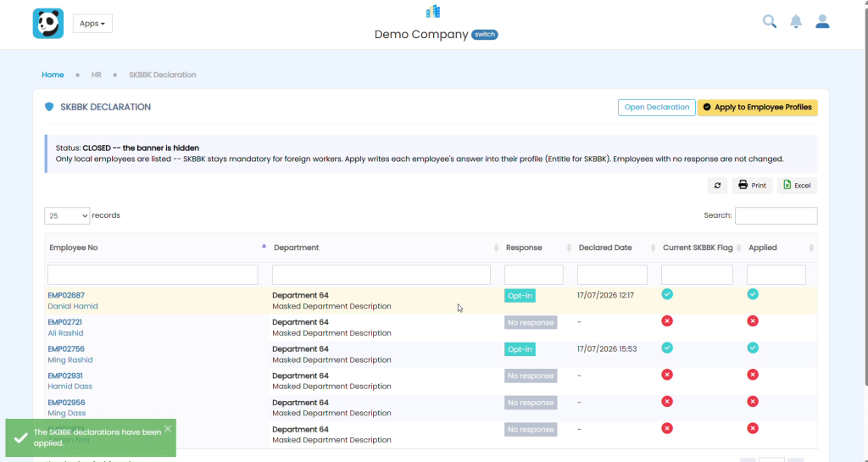Click the Department filter field

pos(381,275)
